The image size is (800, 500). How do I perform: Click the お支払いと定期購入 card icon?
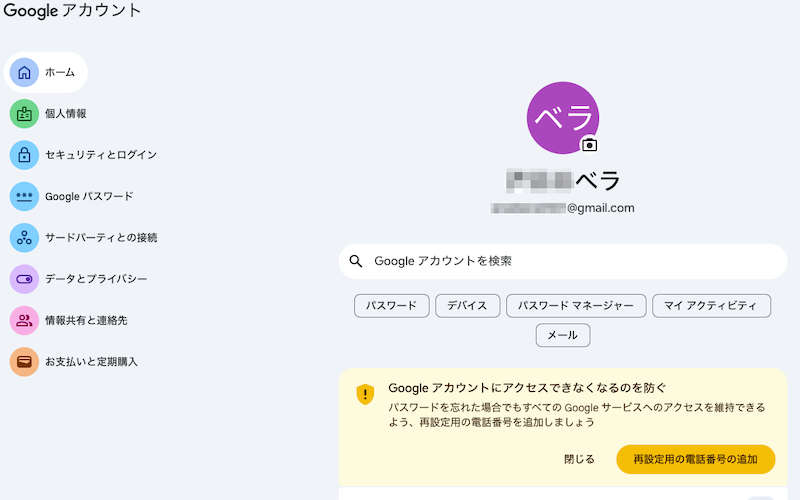tap(24, 361)
